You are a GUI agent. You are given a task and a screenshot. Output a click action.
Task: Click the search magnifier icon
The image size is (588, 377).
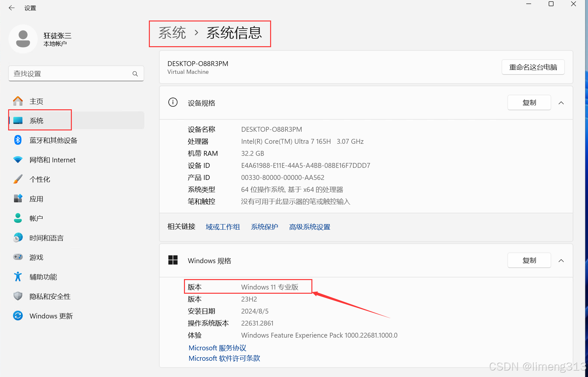[135, 74]
